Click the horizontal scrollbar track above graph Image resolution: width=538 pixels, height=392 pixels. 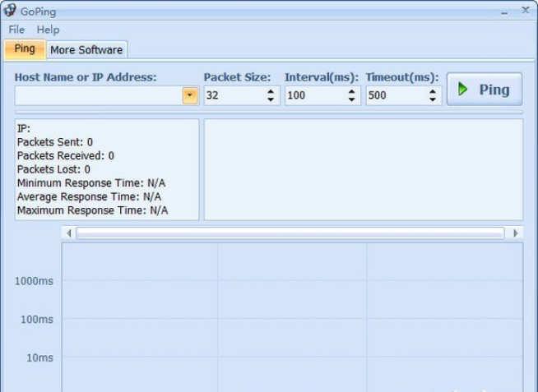(290, 233)
